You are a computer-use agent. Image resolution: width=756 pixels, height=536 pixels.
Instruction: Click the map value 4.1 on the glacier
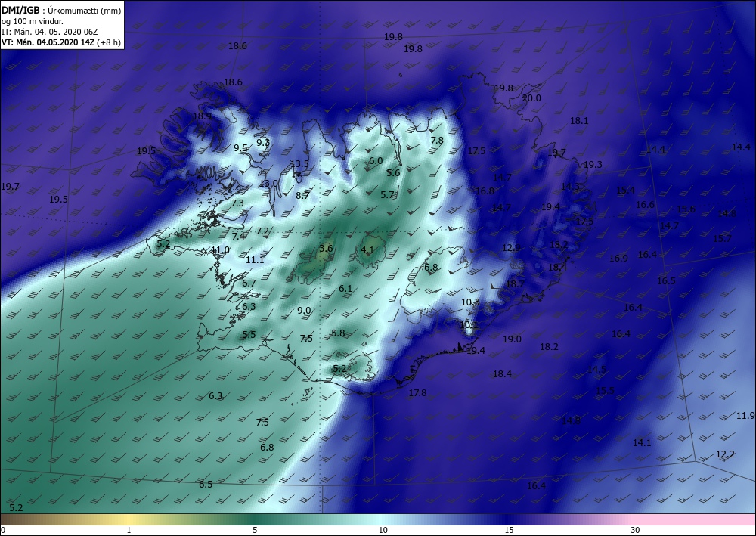pos(367,249)
